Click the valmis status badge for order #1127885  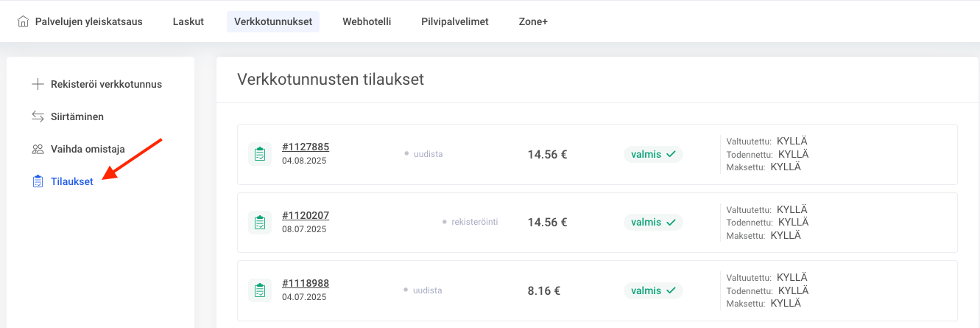pyautogui.click(x=653, y=154)
